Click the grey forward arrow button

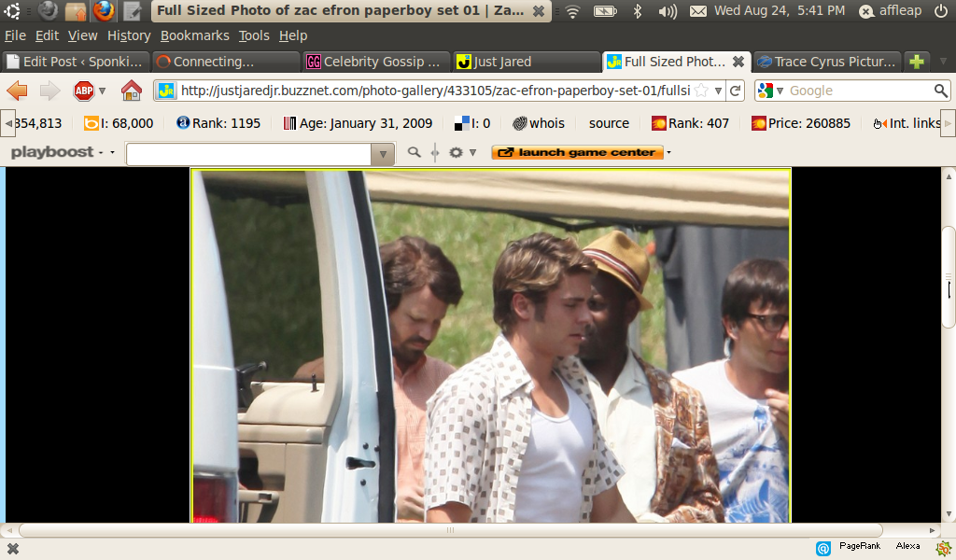pos(50,91)
